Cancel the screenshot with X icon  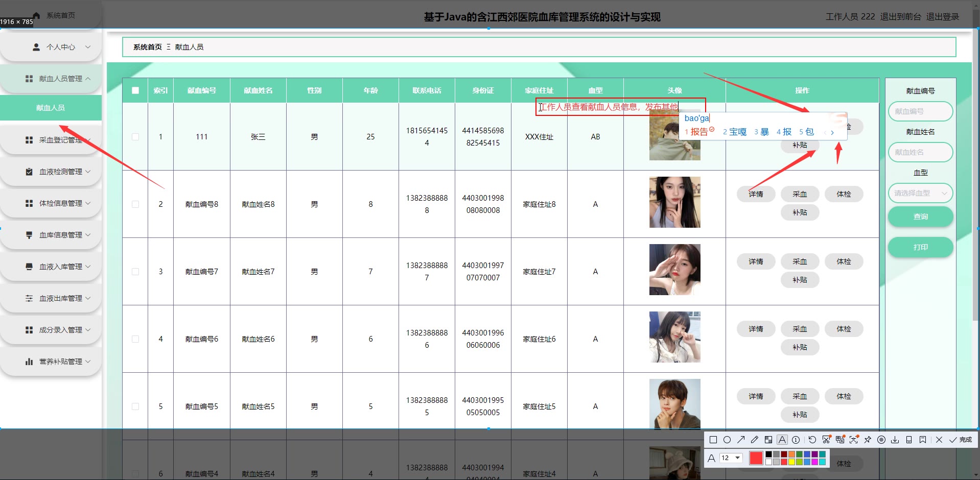click(x=939, y=440)
